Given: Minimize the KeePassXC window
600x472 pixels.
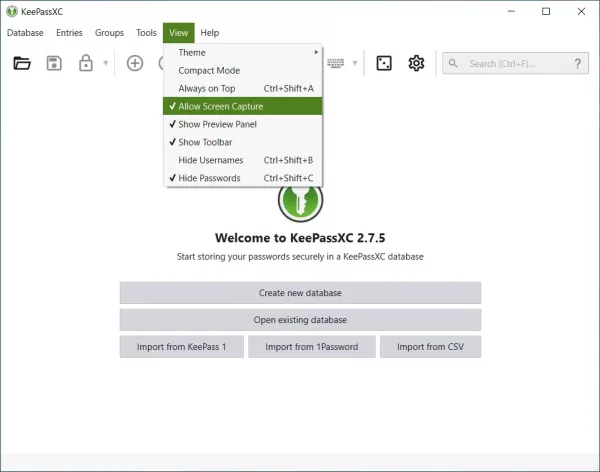Looking at the screenshot, I should pyautogui.click(x=511, y=11).
